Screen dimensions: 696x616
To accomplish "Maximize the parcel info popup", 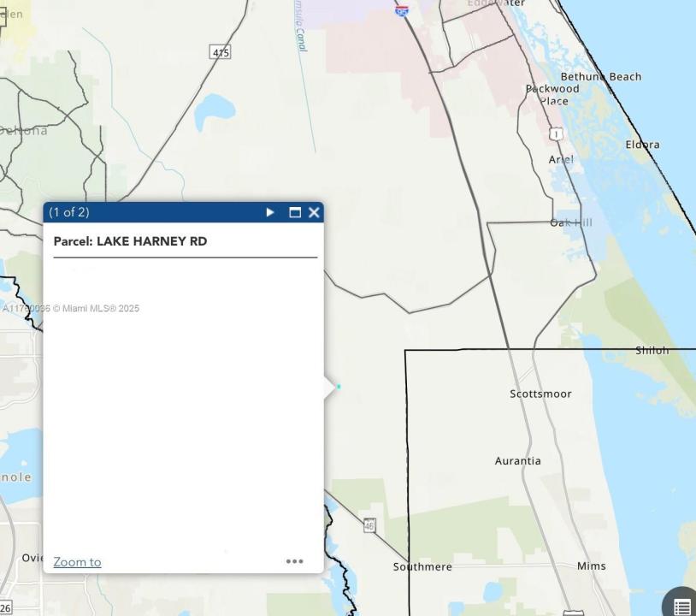I will tap(295, 212).
